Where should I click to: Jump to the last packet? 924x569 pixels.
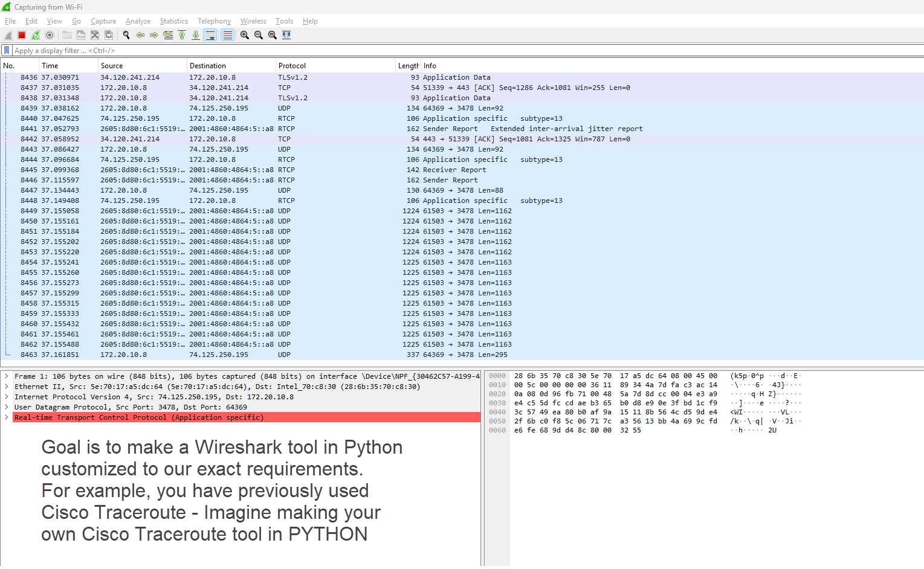tap(196, 35)
